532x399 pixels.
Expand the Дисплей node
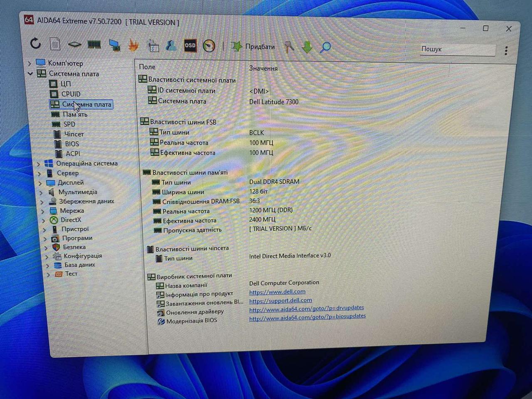(40, 183)
